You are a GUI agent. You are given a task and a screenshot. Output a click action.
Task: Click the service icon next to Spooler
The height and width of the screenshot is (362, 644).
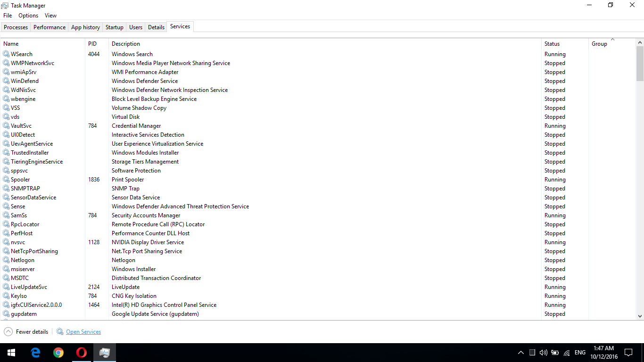(x=6, y=180)
